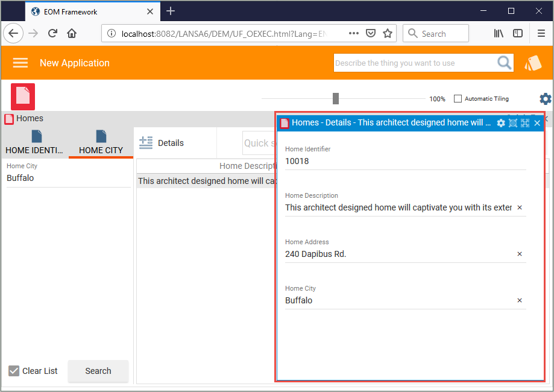This screenshot has width=554, height=392.
Task: Click the shrink-window icon in the Details title bar
Action: [513, 123]
